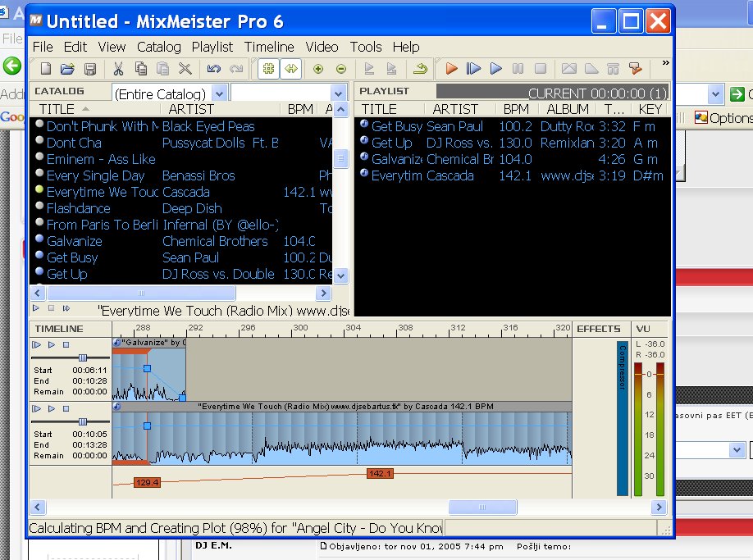
Task: Expand the toolbar overflow chevron
Action: [x=665, y=63]
